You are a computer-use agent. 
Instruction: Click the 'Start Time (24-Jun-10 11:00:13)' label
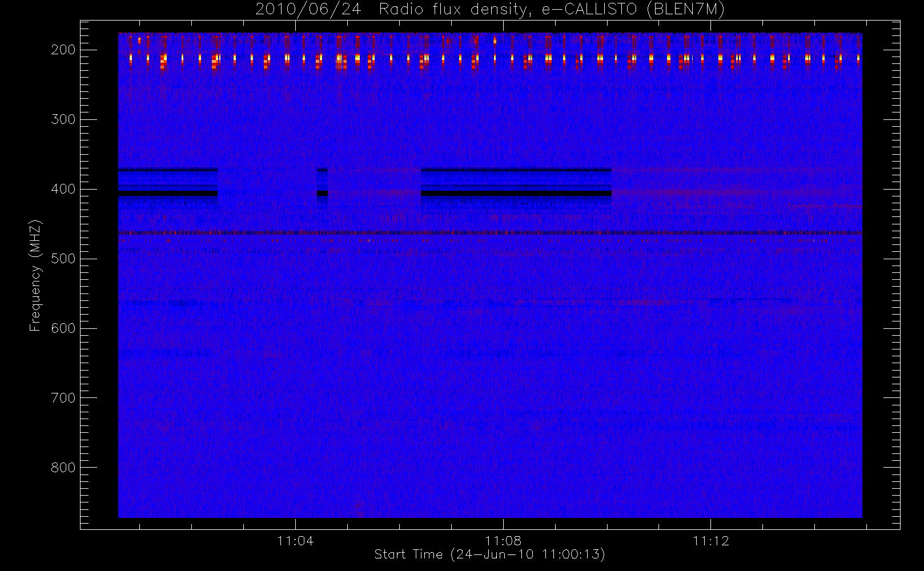click(x=490, y=554)
